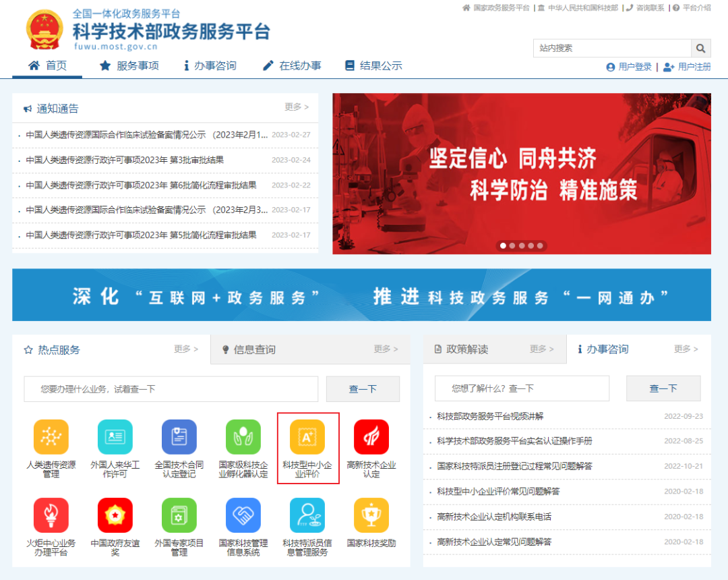The width and height of the screenshot is (728, 580).
Task: Open the 国家政务服务平台 top link
Action: (x=496, y=8)
